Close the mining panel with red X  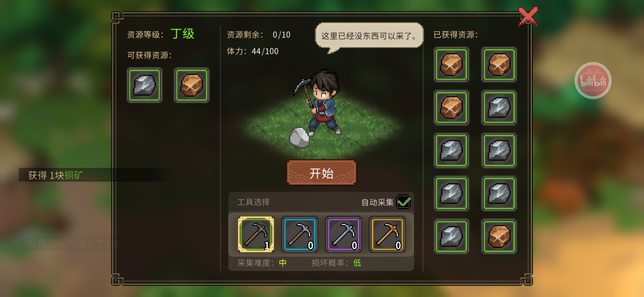528,16
